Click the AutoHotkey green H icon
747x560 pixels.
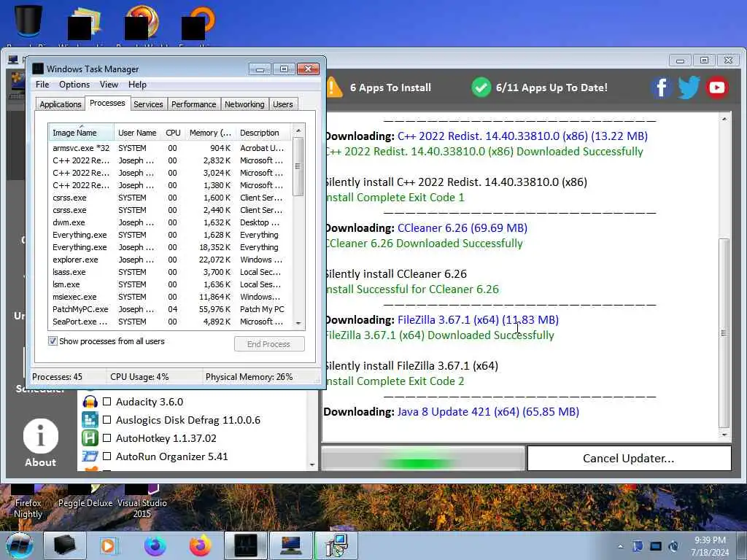tap(90, 438)
